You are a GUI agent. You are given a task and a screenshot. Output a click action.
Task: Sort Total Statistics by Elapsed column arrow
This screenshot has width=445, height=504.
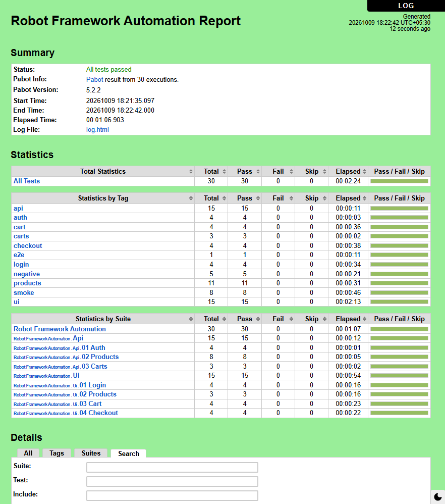364,172
